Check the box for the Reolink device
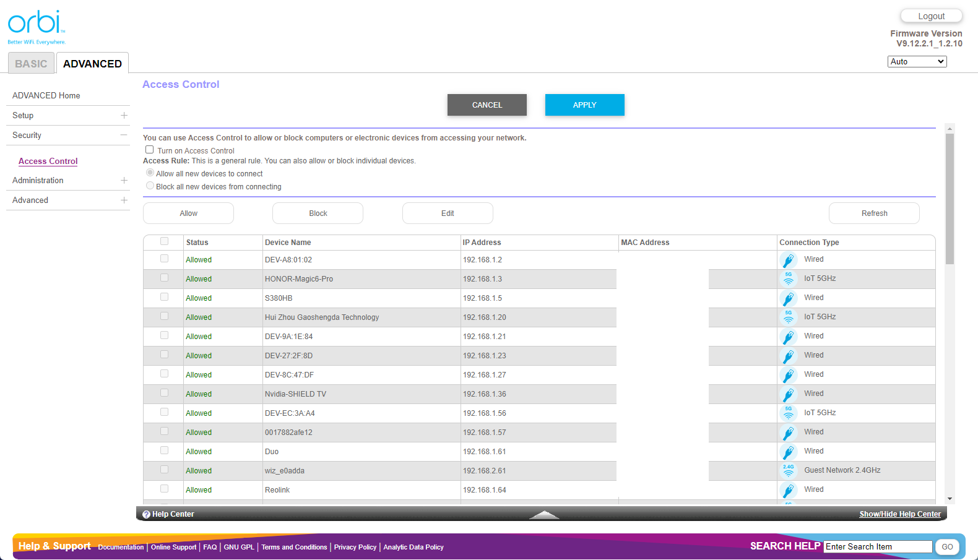Screen dimensions: 978x560 (x=164, y=489)
